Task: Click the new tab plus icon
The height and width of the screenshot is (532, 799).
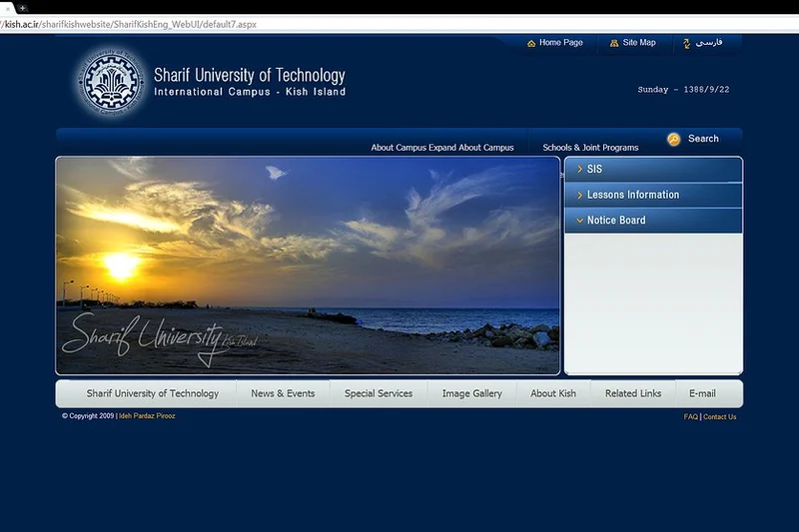Action: point(22,8)
